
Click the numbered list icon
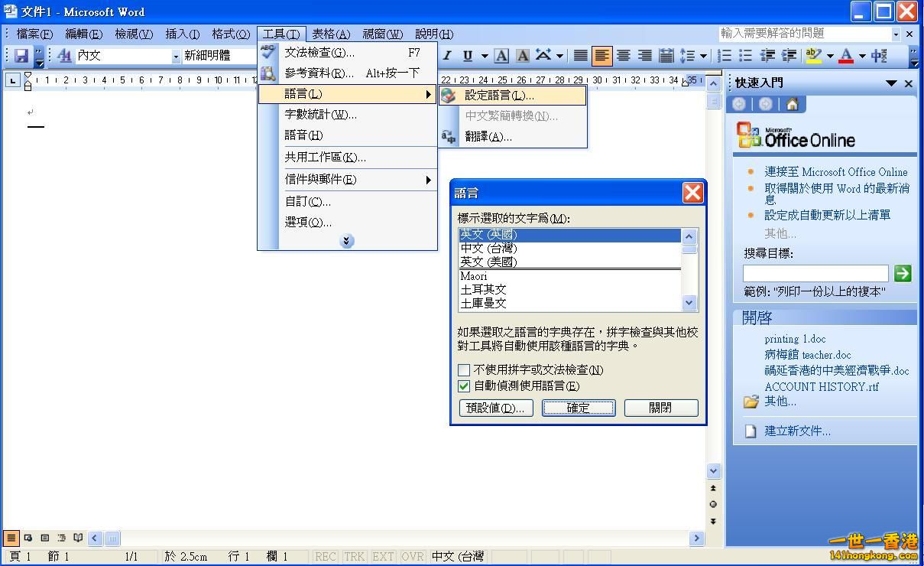[x=725, y=55]
